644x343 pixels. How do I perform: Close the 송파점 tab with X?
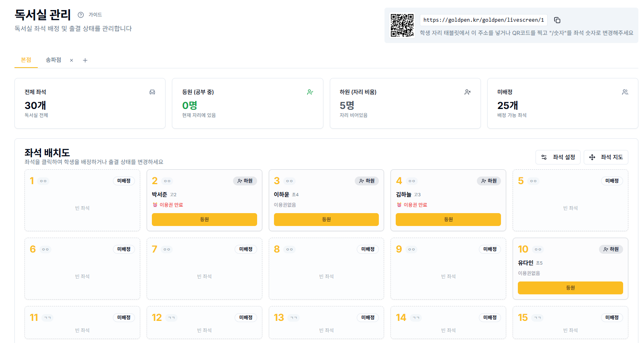(72, 60)
